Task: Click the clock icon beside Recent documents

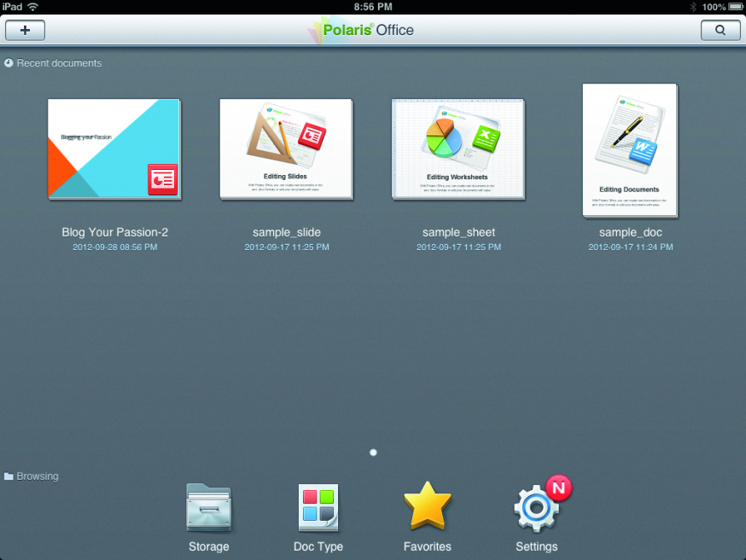Action: tap(9, 63)
